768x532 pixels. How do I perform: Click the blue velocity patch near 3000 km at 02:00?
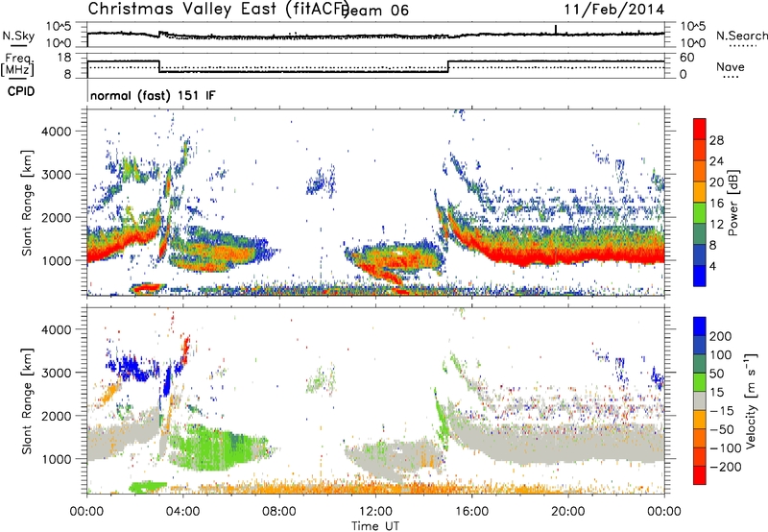point(132,368)
